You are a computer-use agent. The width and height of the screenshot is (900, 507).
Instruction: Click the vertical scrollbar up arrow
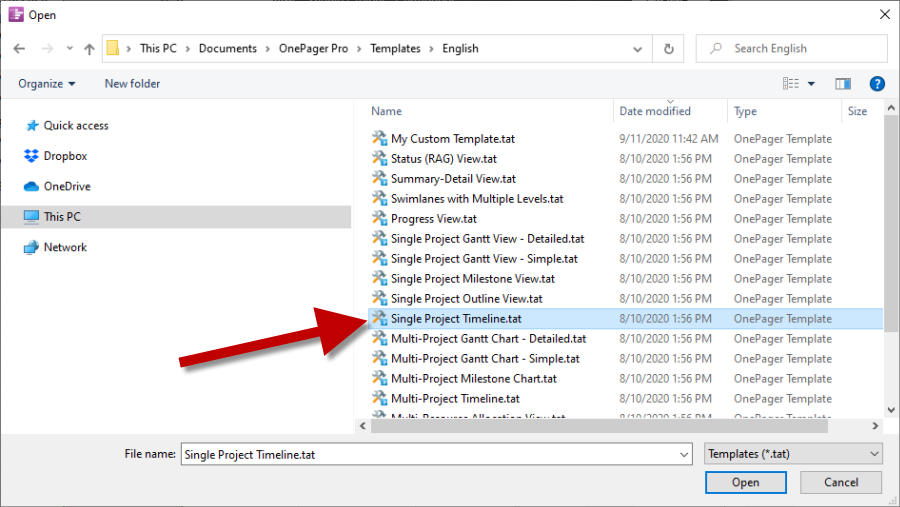coord(891,108)
